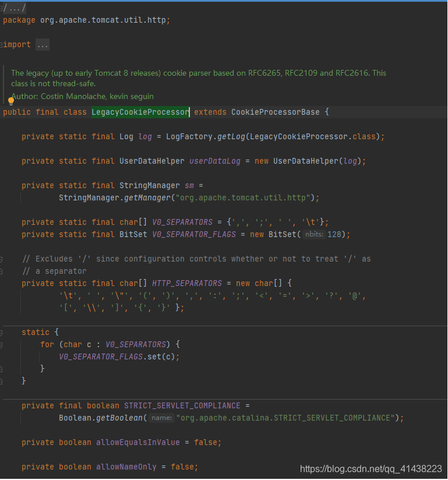Click the 'nbits:' parameter inlay hint
This screenshot has height=480, width=448.
pos(314,235)
